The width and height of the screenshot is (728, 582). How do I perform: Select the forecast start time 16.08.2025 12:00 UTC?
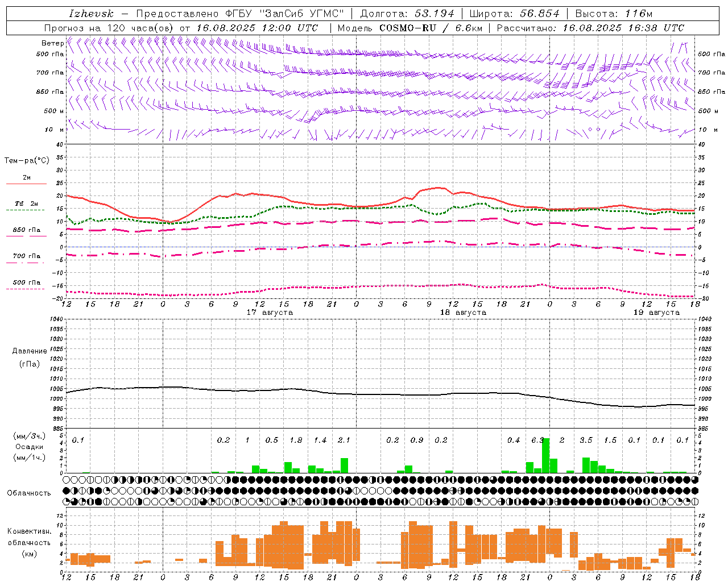coord(257,28)
